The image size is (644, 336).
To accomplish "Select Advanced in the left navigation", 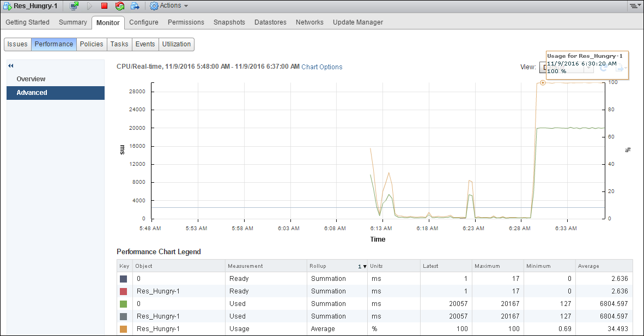I will coord(56,93).
